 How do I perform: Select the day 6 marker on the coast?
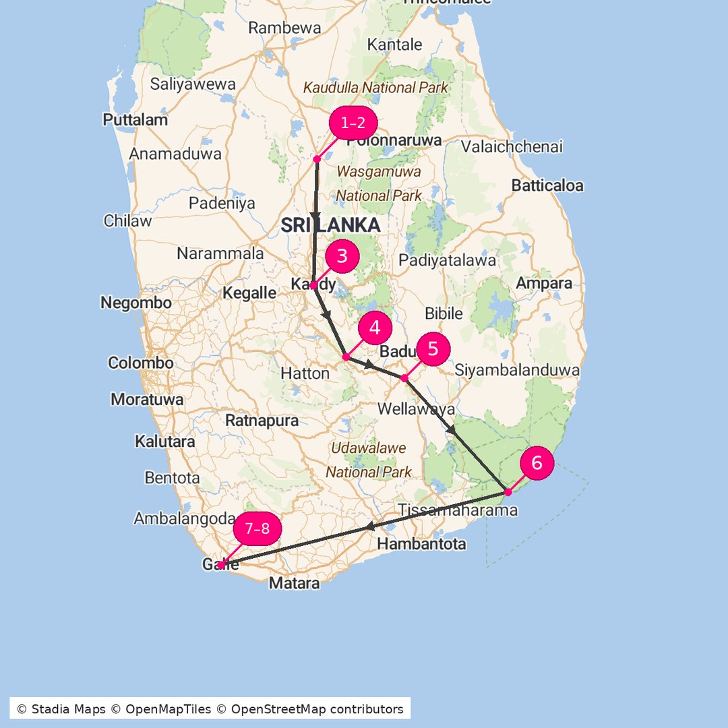point(537,462)
